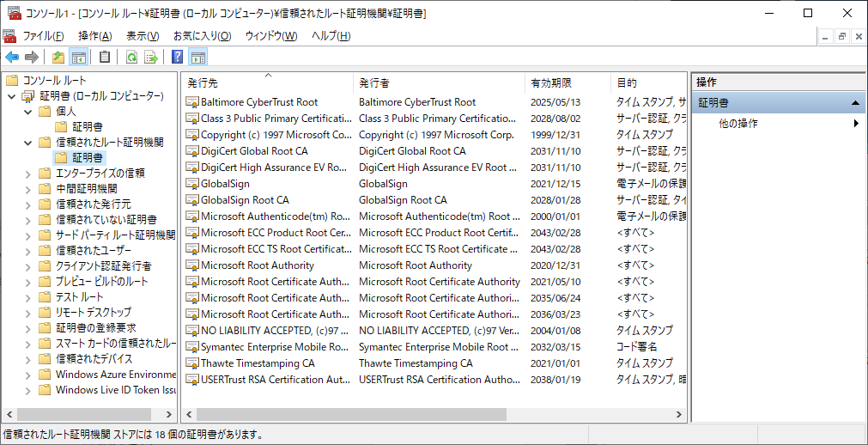Open the ウィンドウ(W) menu
Image resolution: width=868 pixels, height=445 pixels.
click(x=271, y=36)
